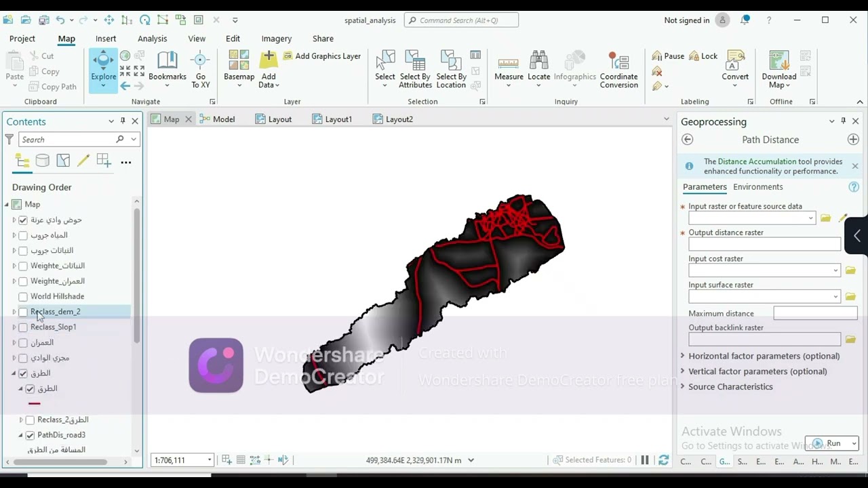868x488 pixels.
Task: Click the Go To XY tool
Action: 201,70
